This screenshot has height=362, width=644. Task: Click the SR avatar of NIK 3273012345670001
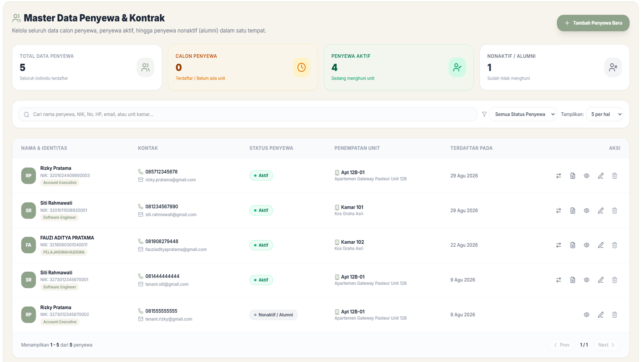(29, 280)
